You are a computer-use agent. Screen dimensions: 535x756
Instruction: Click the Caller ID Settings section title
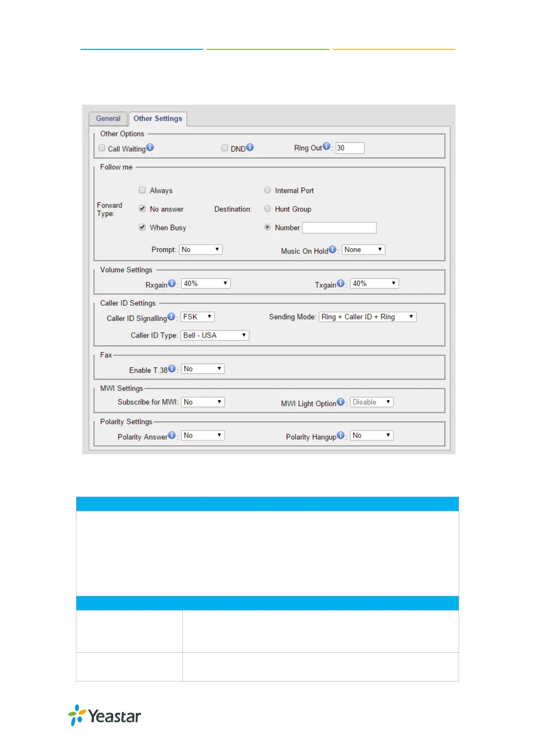pyautogui.click(x=128, y=303)
